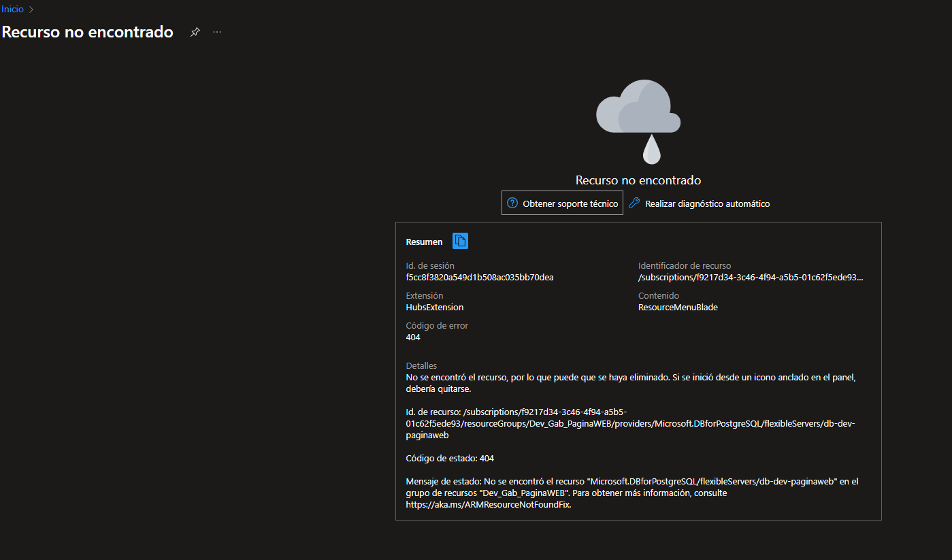Click the question mark support icon

pos(513,203)
